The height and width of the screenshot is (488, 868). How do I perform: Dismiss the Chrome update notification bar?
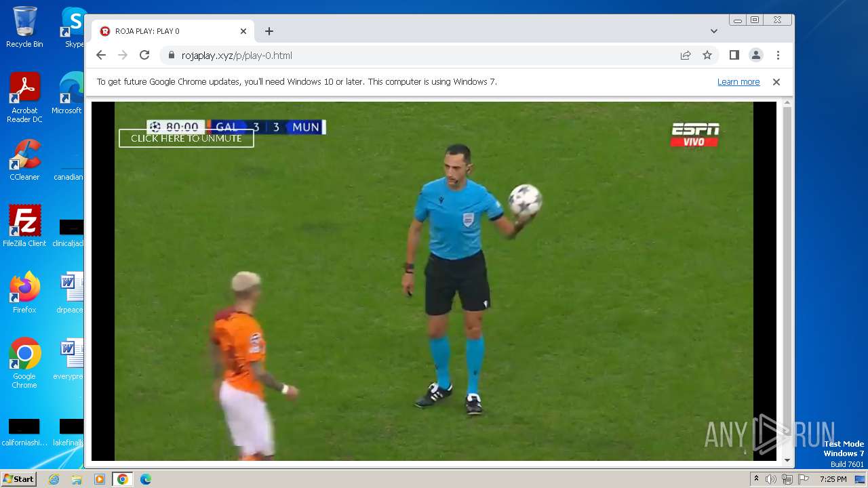point(776,82)
